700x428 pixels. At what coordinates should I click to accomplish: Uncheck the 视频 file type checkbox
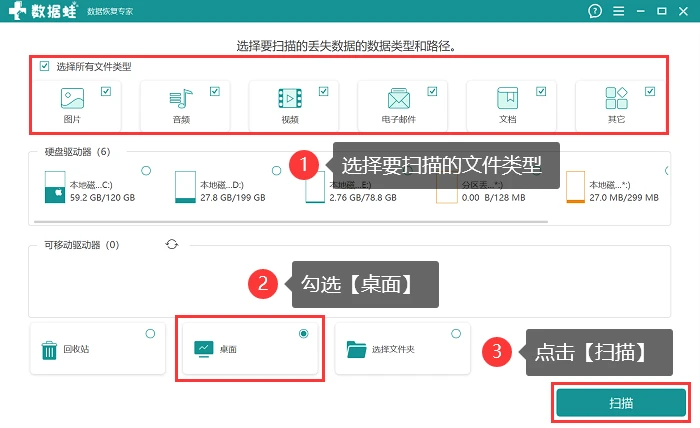coord(324,91)
